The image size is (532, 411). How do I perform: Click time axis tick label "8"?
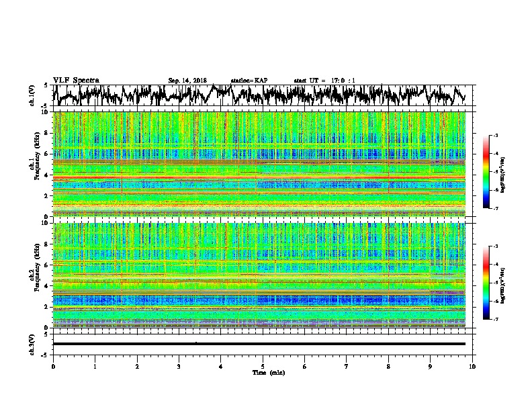tap(388, 367)
